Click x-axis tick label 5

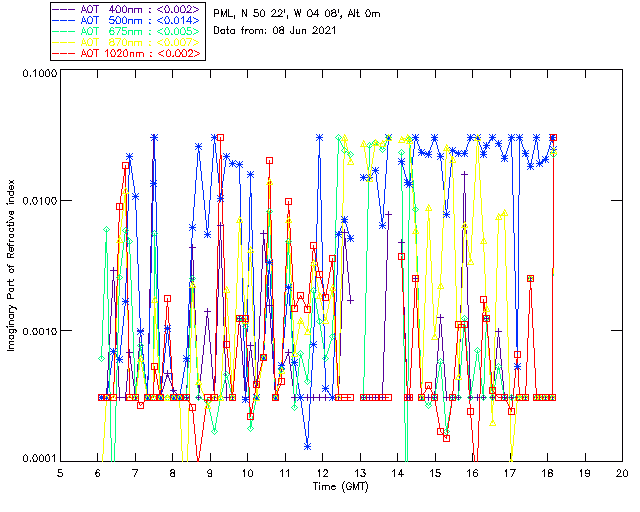pyautogui.click(x=60, y=473)
